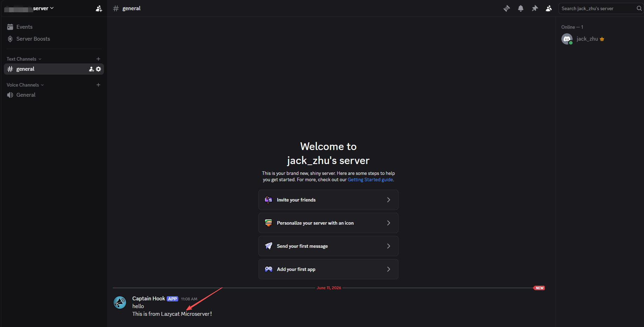
Task: Click the search magnifier icon
Action: coord(639,8)
